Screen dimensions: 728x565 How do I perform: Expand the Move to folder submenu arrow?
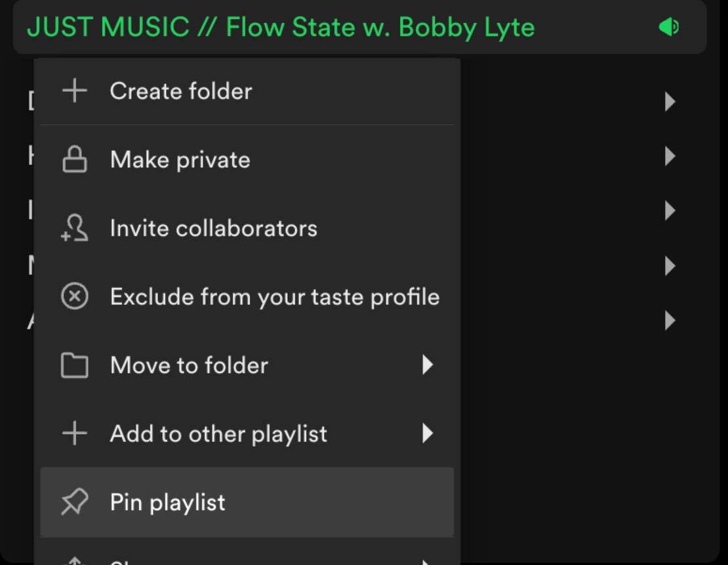click(428, 365)
